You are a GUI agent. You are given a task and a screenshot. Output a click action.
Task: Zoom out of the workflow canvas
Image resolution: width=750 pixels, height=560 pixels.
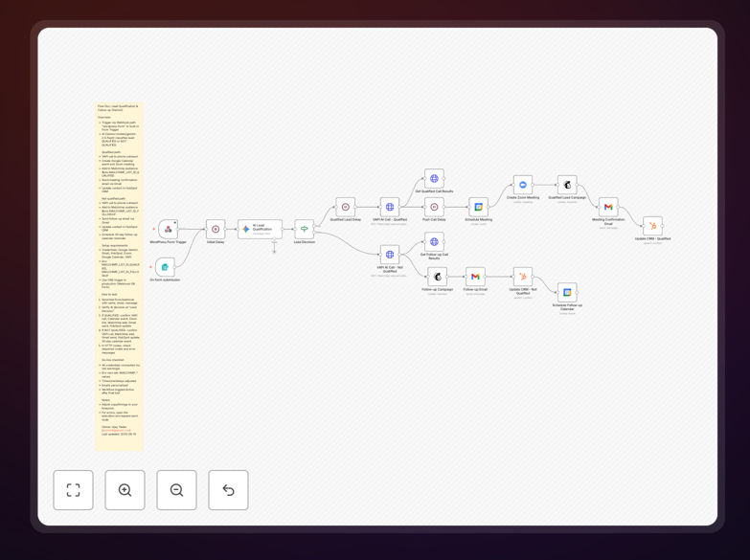click(176, 490)
